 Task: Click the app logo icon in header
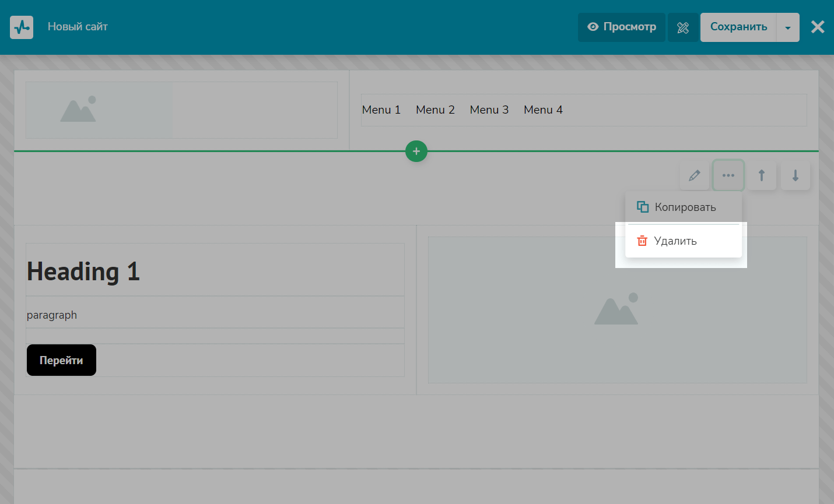[22, 27]
